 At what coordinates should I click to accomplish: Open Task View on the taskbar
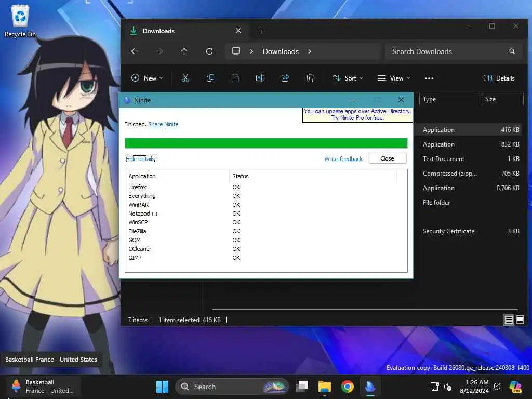pyautogui.click(x=302, y=387)
